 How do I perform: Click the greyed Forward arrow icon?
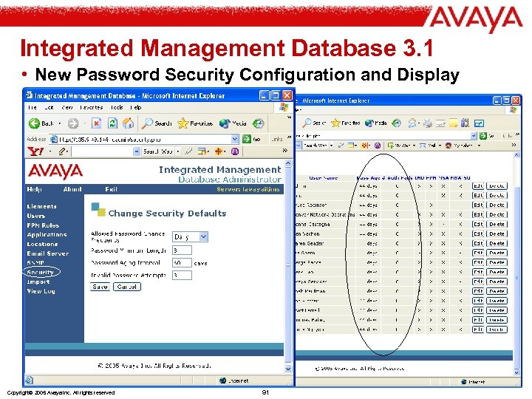[73, 123]
